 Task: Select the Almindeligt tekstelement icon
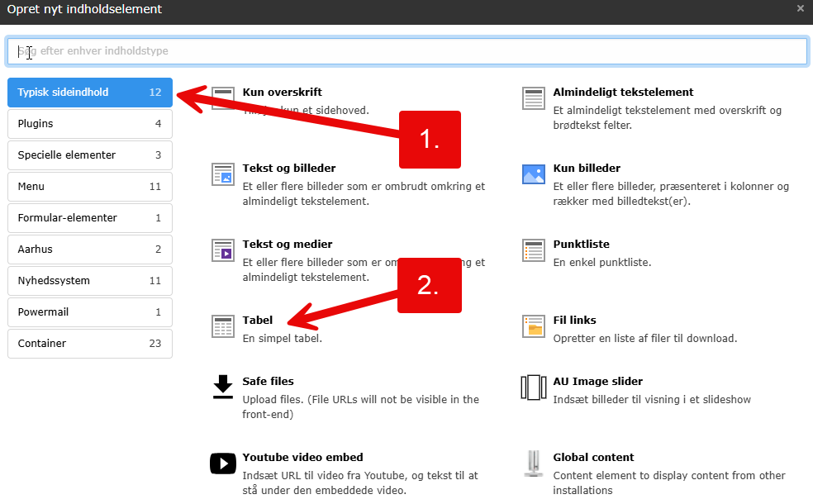[534, 98]
